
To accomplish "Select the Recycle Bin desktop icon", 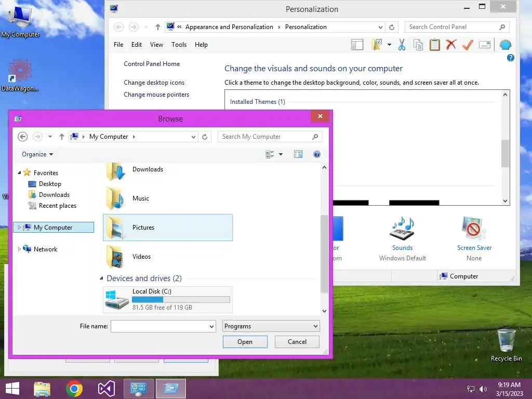I will [x=506, y=344].
